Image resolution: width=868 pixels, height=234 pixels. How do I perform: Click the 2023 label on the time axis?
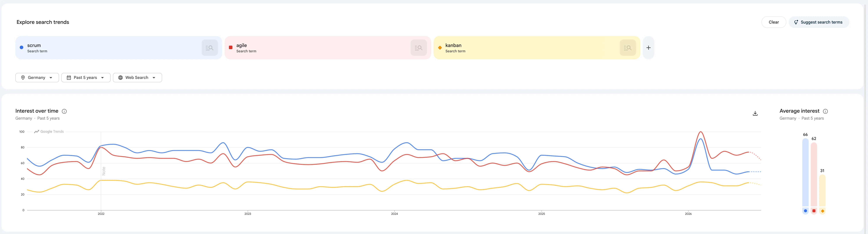(x=248, y=214)
